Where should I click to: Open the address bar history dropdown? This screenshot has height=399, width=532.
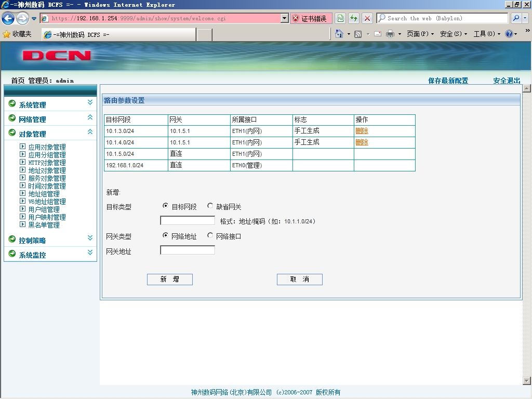pos(285,18)
